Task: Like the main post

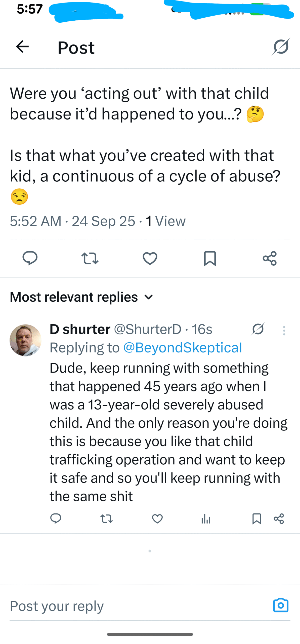Action: (x=150, y=258)
